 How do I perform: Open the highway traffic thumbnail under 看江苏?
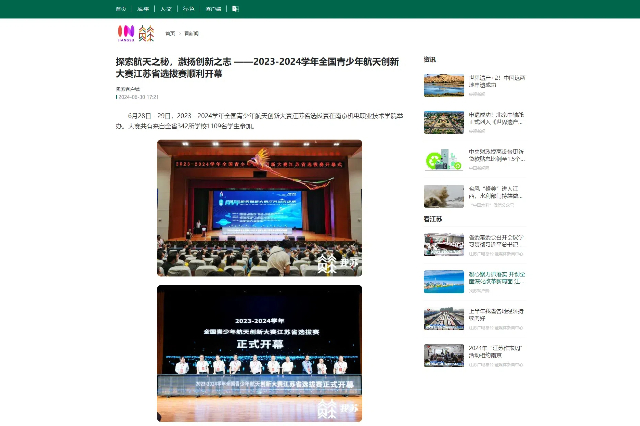click(443, 318)
